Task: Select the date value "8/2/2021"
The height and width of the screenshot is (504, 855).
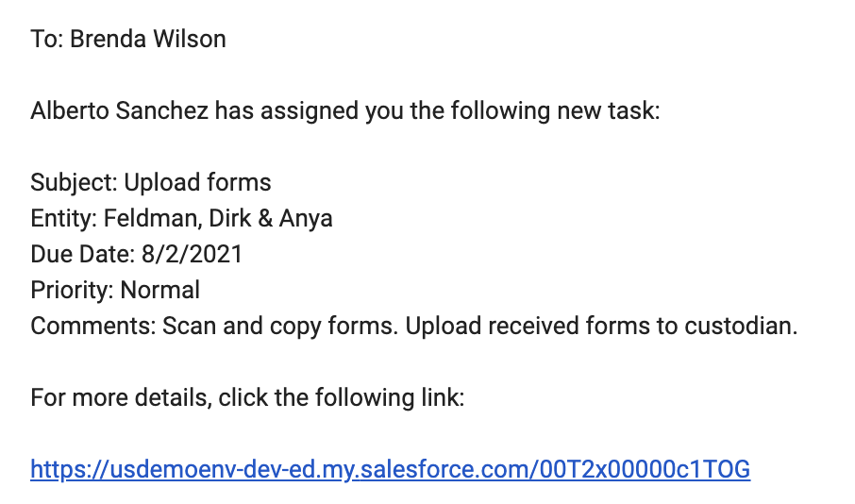Action: pyautogui.click(x=192, y=254)
